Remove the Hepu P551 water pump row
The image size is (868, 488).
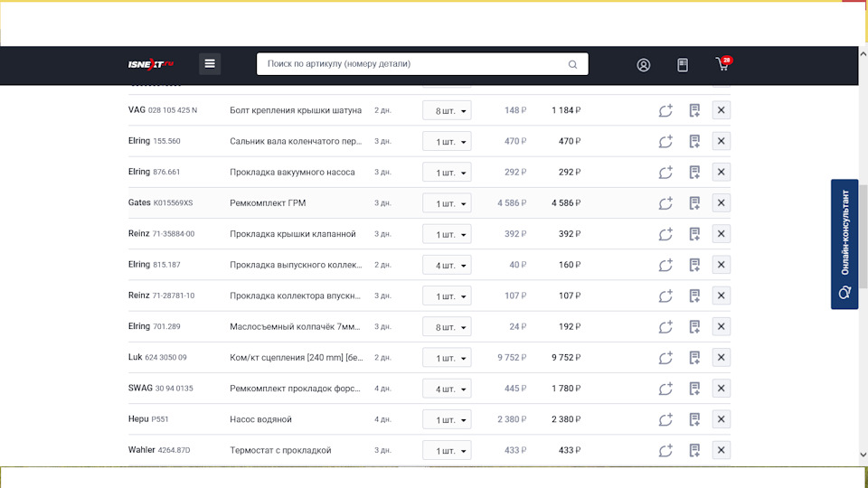pos(721,419)
